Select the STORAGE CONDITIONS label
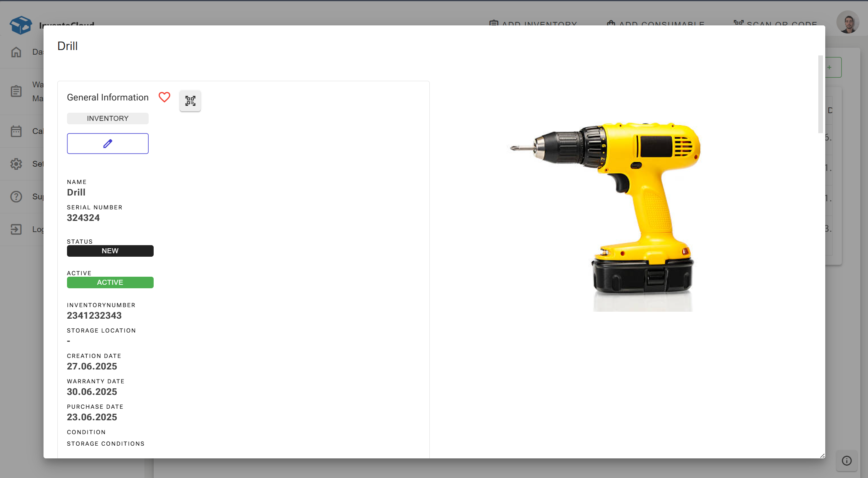 tap(106, 444)
